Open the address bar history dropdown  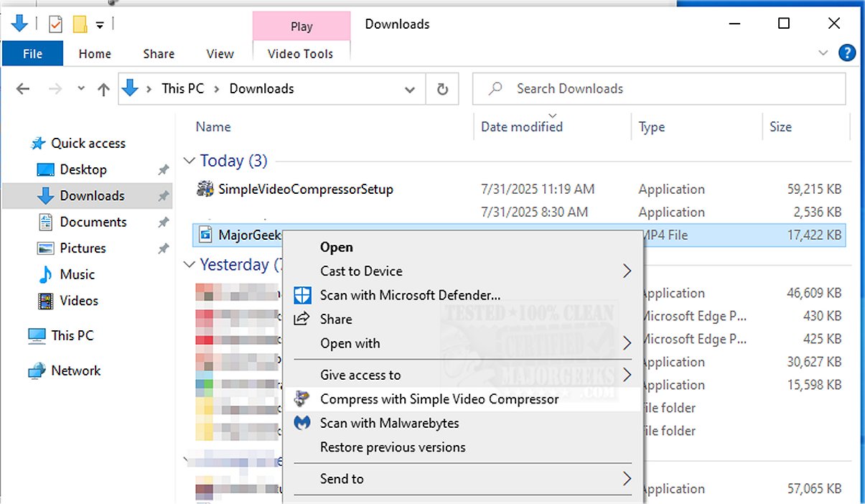(410, 90)
